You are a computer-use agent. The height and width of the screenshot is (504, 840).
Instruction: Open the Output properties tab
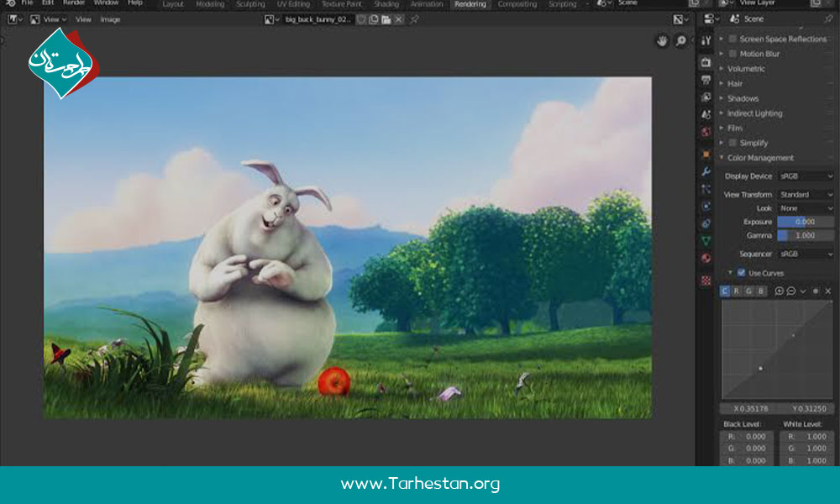tap(706, 80)
